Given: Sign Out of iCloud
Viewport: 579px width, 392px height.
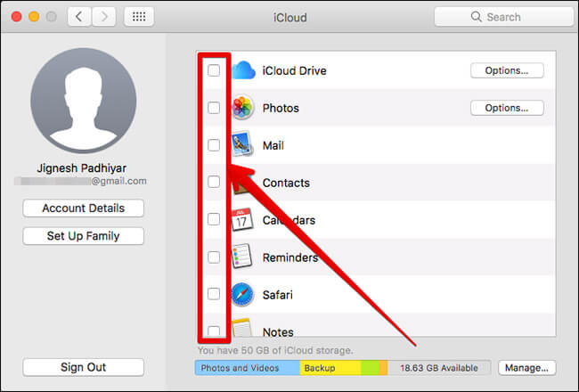Looking at the screenshot, I should tap(84, 367).
